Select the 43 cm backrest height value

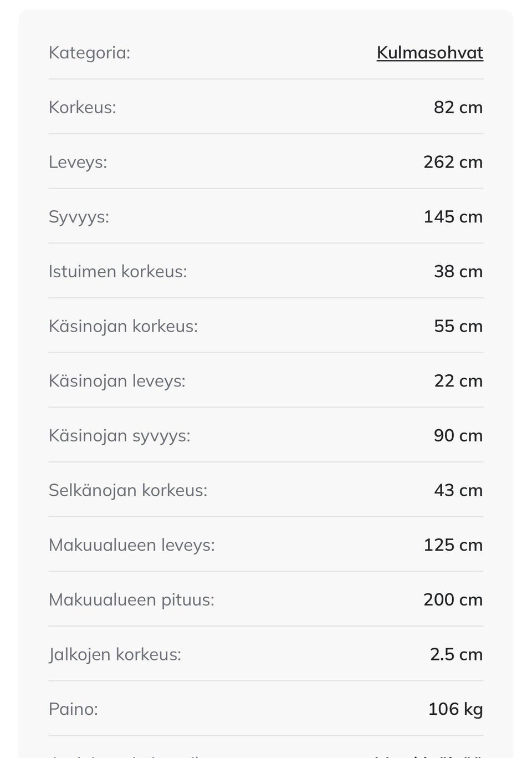pyautogui.click(x=458, y=491)
